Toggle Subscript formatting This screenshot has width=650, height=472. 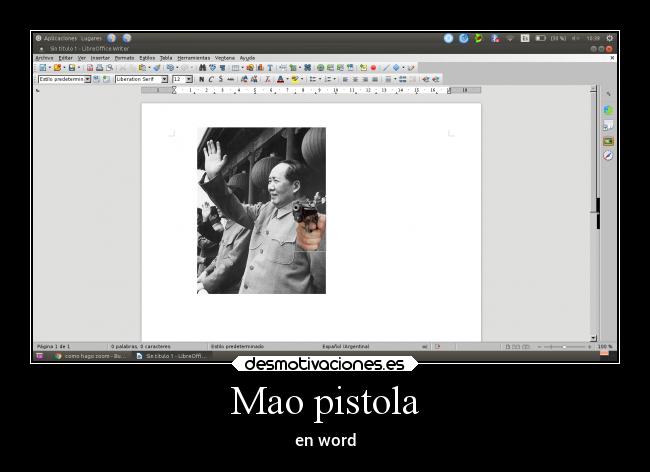[254, 79]
